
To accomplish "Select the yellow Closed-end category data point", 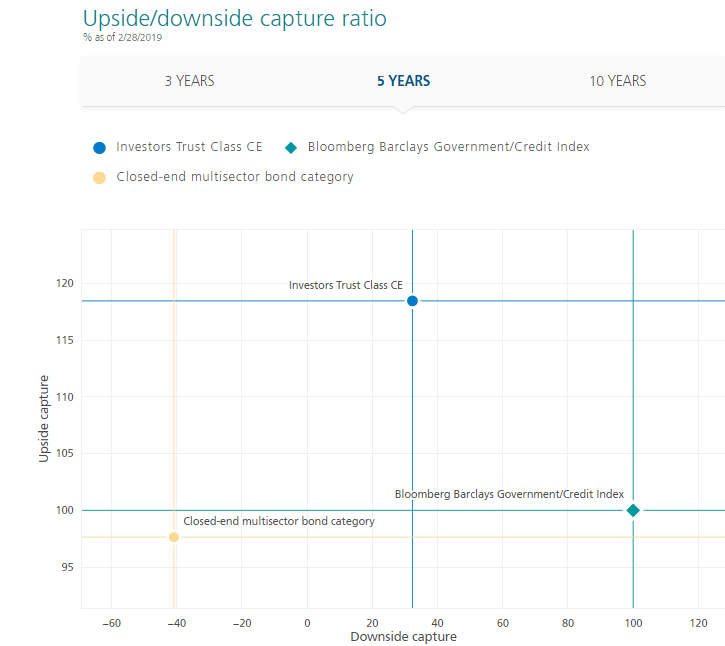I will coord(174,537).
